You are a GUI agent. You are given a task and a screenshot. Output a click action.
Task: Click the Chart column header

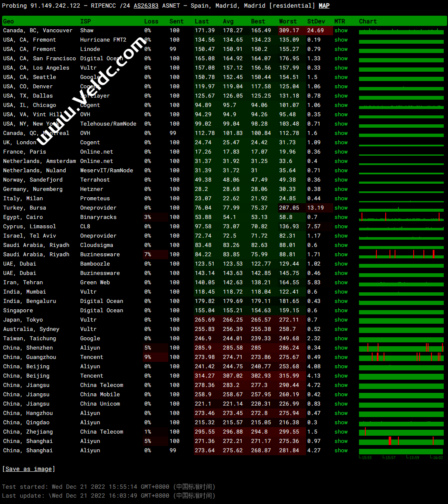(x=368, y=21)
